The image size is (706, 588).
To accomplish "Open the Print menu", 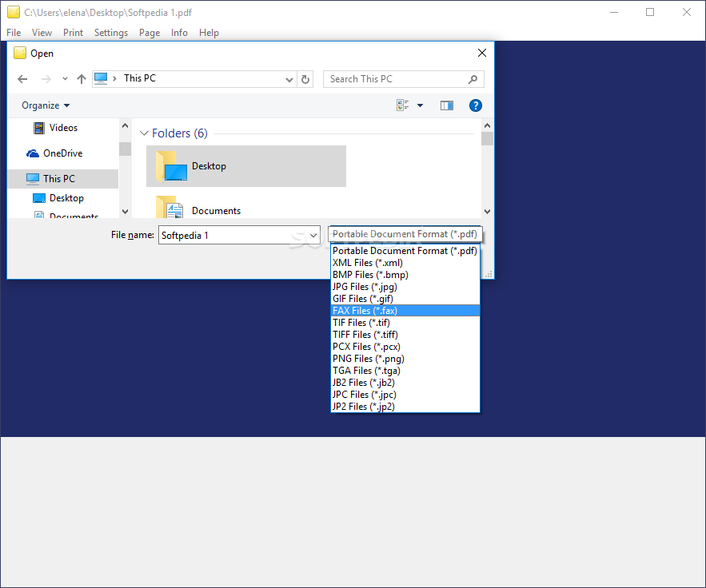I will click(x=73, y=33).
